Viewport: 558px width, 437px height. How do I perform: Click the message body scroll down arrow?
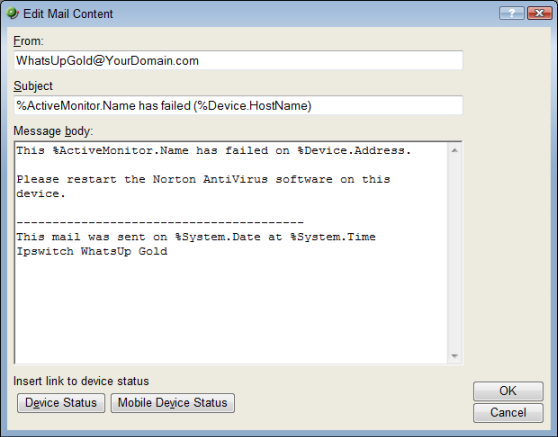pos(454,356)
